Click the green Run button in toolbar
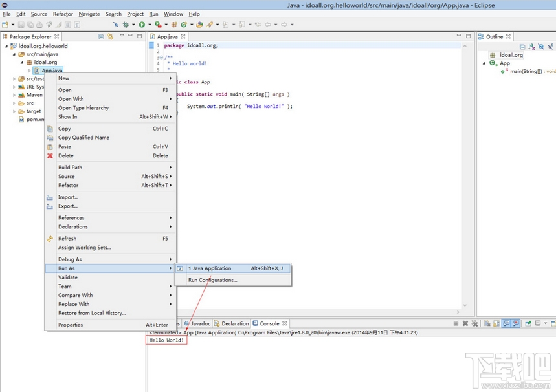 pos(142,25)
